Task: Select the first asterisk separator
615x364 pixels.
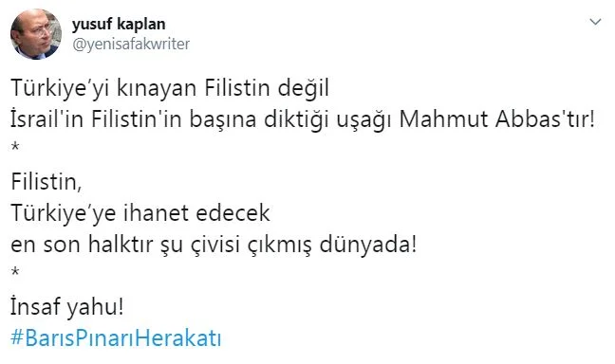Action: (x=15, y=148)
